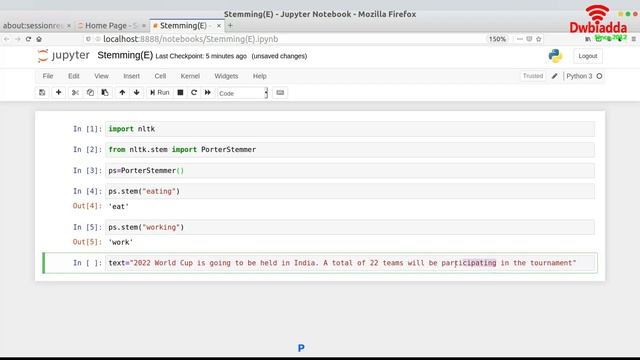This screenshot has height=360, width=640.
Task: Save notebook with the floppy disk icon
Action: (42, 93)
